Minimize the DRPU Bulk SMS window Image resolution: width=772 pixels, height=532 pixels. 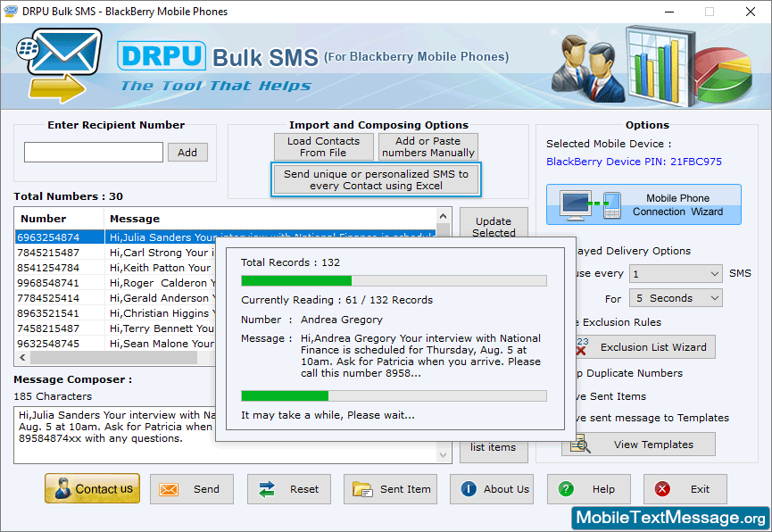tap(669, 12)
